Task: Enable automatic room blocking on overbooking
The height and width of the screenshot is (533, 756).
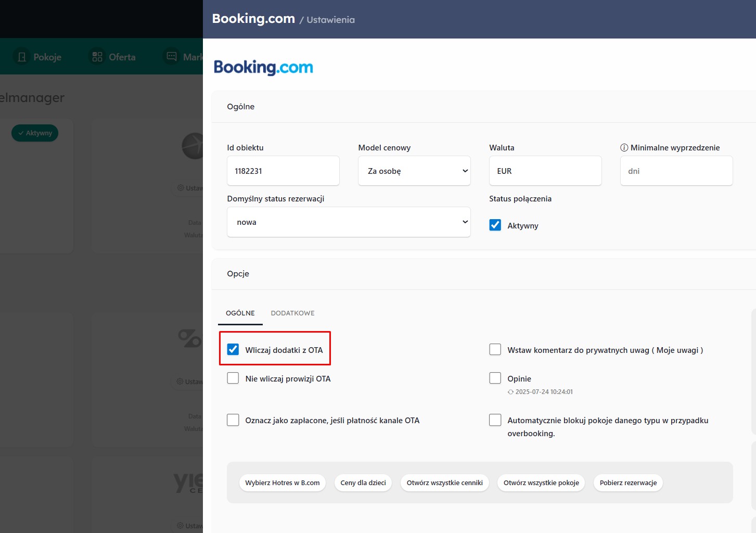Action: [495, 420]
